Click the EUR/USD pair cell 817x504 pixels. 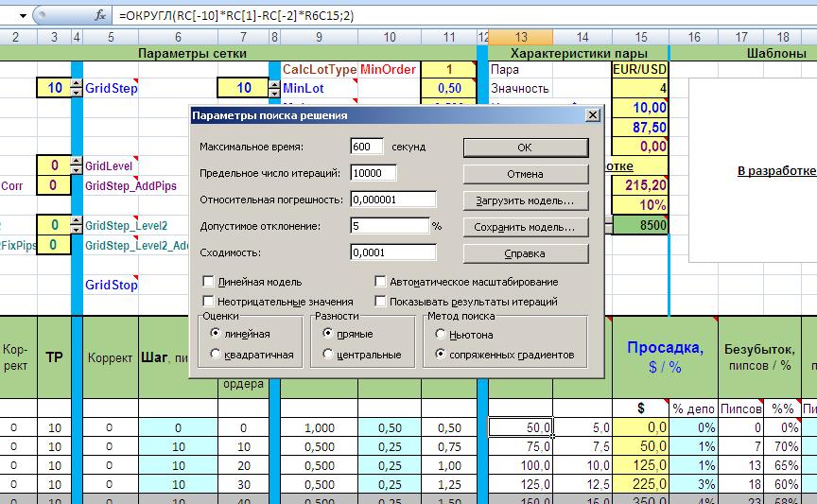tap(640, 69)
